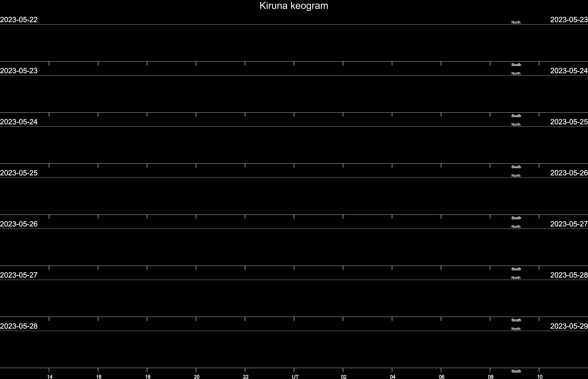Click the 2023-05-27 start label of the sixth row
The height and width of the screenshot is (379, 588).
[19, 275]
